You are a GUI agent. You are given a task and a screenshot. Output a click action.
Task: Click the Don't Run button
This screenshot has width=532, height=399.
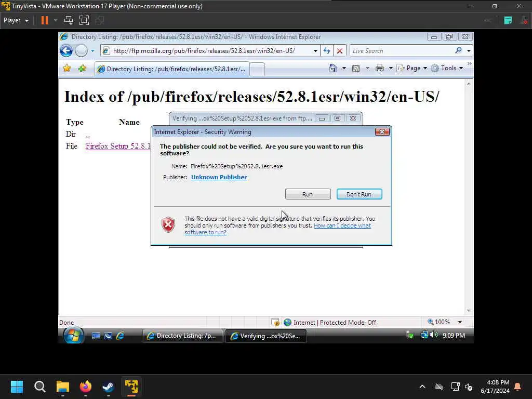[x=359, y=194]
